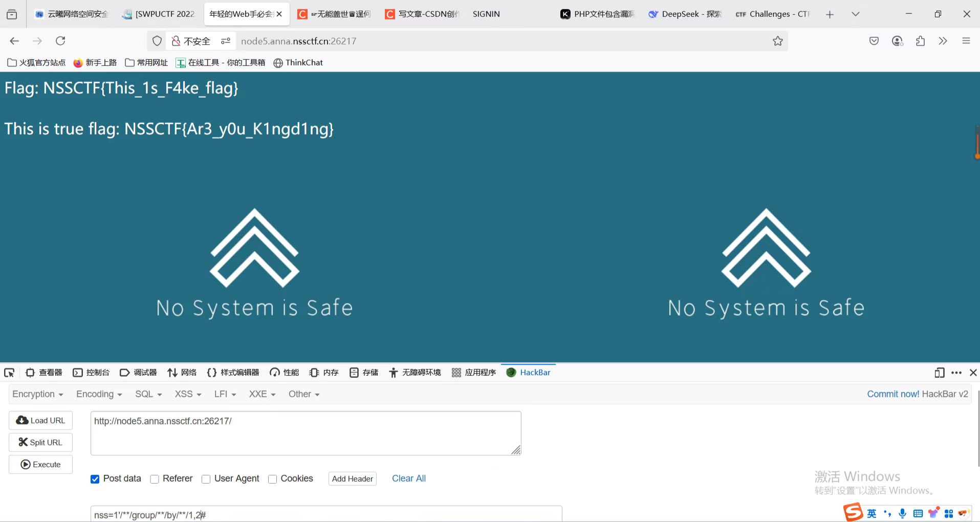
Task: Click the Clear All link
Action: pos(409,479)
